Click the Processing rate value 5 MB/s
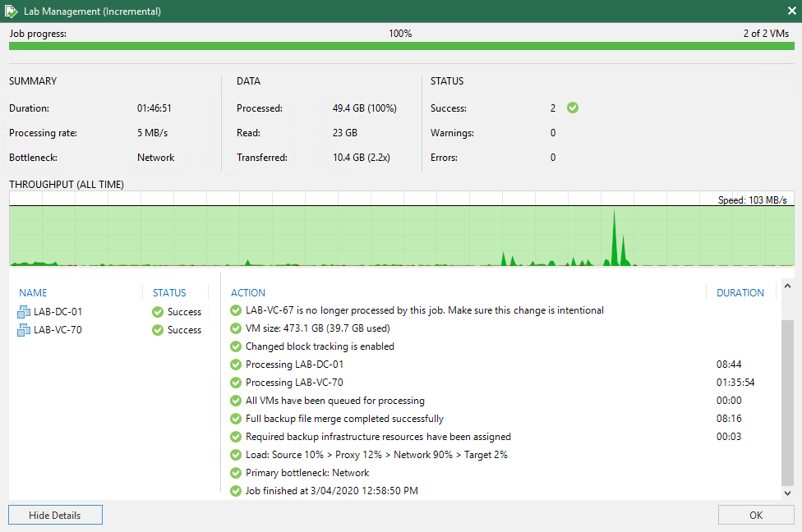The image size is (802, 532). tap(152, 133)
